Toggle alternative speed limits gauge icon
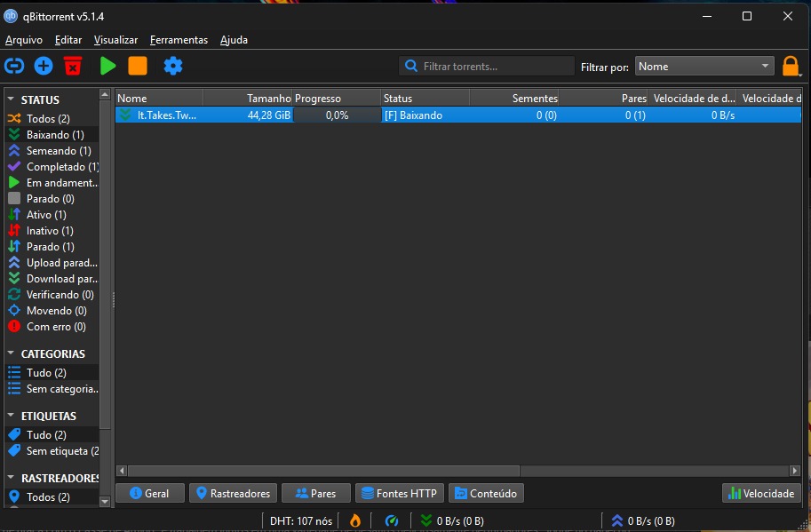The height and width of the screenshot is (532, 811). click(x=392, y=520)
